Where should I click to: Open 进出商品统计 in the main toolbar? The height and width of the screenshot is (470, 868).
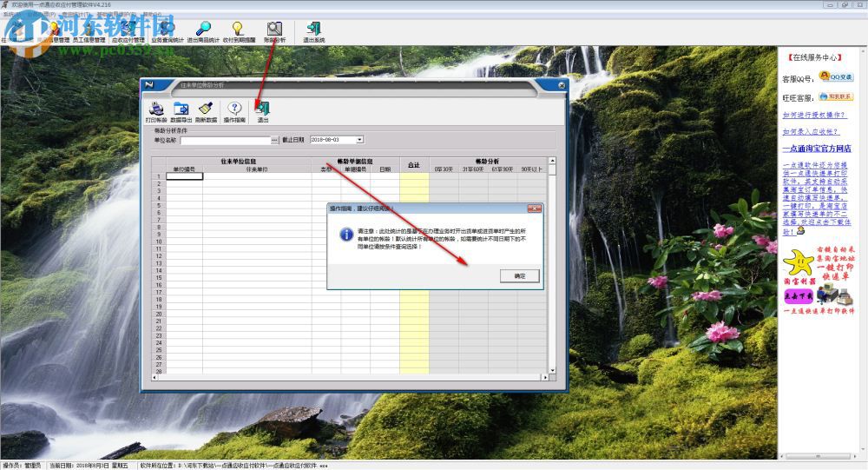click(203, 33)
